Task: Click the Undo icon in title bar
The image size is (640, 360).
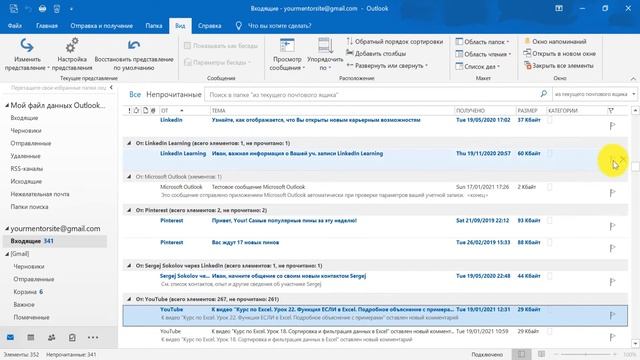Action: [28, 9]
